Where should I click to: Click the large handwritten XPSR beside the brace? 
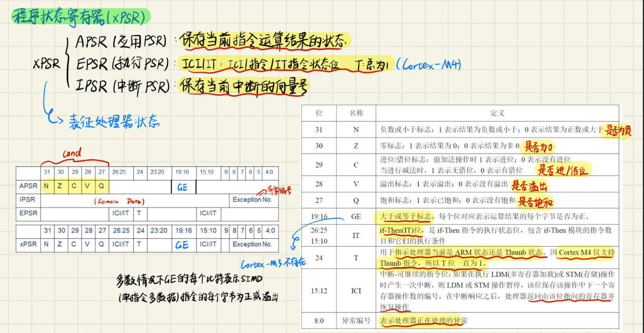(x=46, y=64)
